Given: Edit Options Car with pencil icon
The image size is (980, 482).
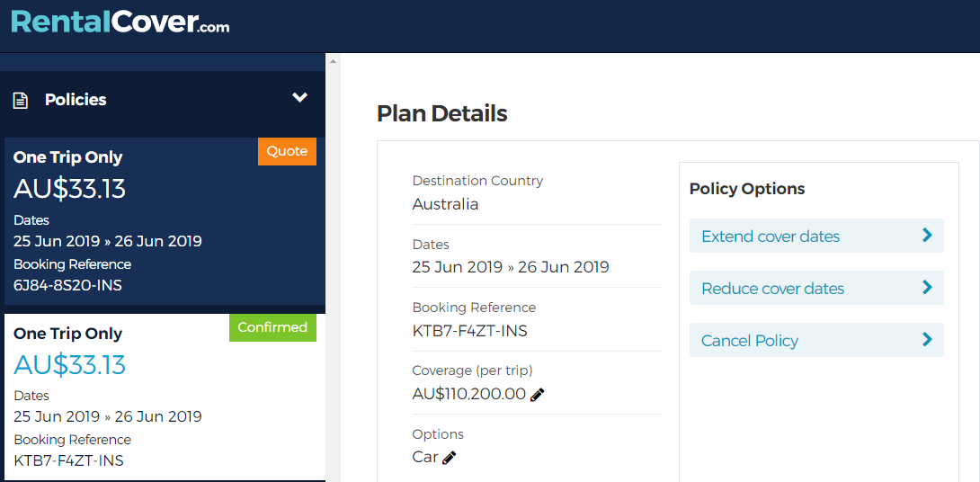Looking at the screenshot, I should (x=449, y=459).
